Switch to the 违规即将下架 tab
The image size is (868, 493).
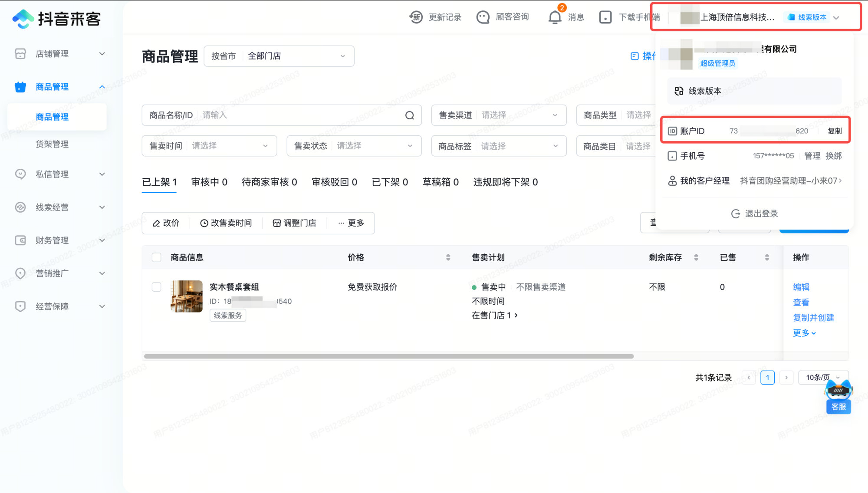tap(506, 182)
